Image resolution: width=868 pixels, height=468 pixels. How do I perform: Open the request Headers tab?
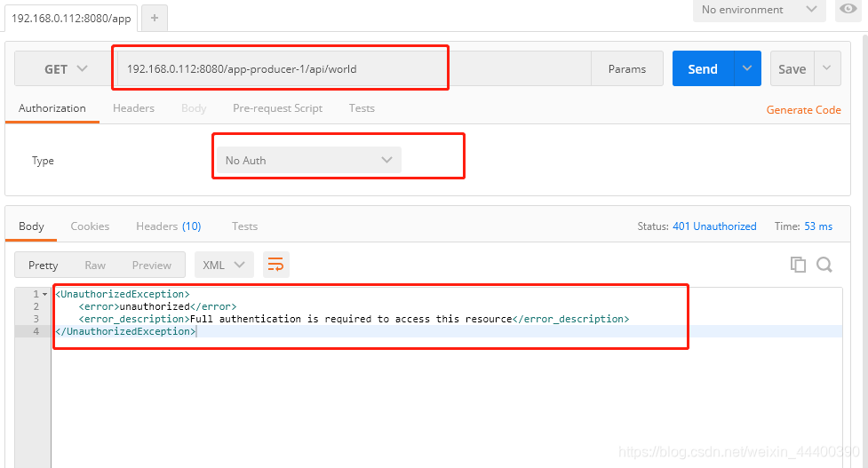[x=133, y=108]
